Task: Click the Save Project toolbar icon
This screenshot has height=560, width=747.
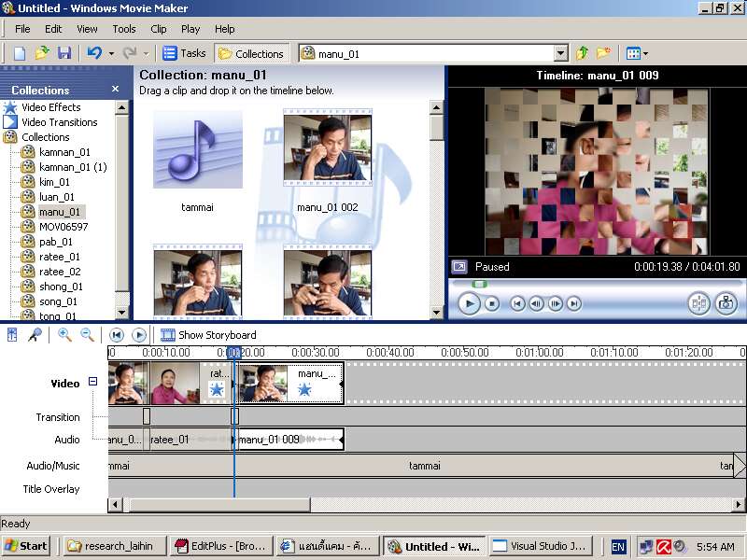Action: click(64, 53)
